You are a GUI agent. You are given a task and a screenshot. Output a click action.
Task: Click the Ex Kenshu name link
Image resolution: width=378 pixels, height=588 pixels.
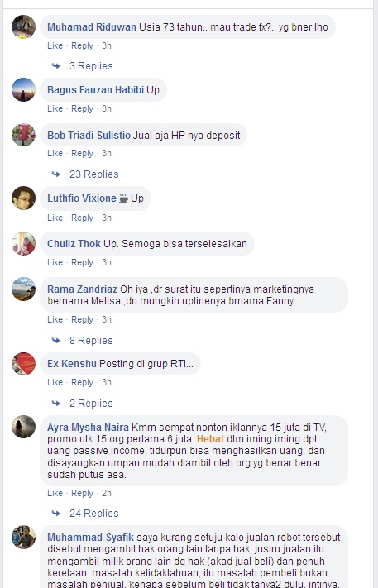tap(72, 364)
